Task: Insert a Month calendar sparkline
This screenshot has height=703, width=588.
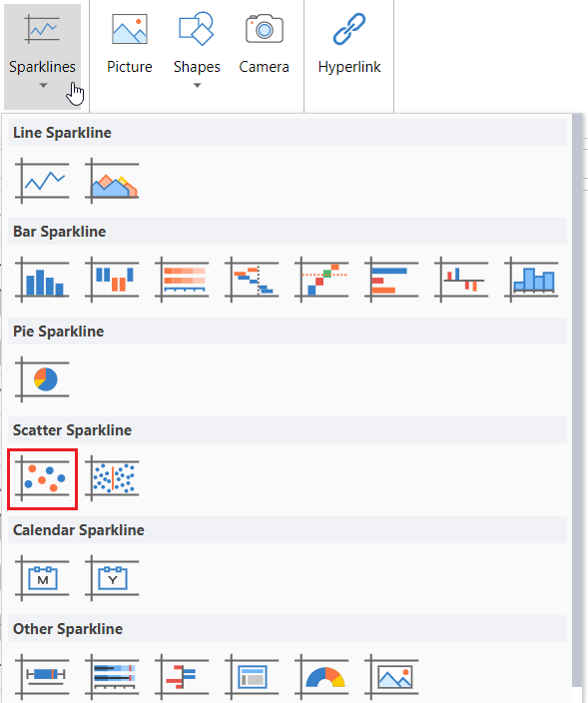Action: tap(42, 578)
